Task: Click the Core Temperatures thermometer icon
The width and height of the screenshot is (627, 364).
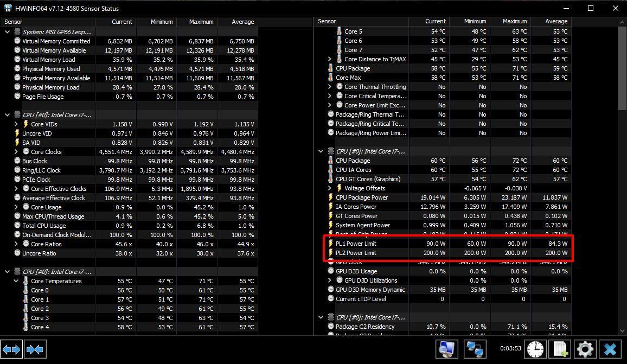Action: click(x=26, y=281)
